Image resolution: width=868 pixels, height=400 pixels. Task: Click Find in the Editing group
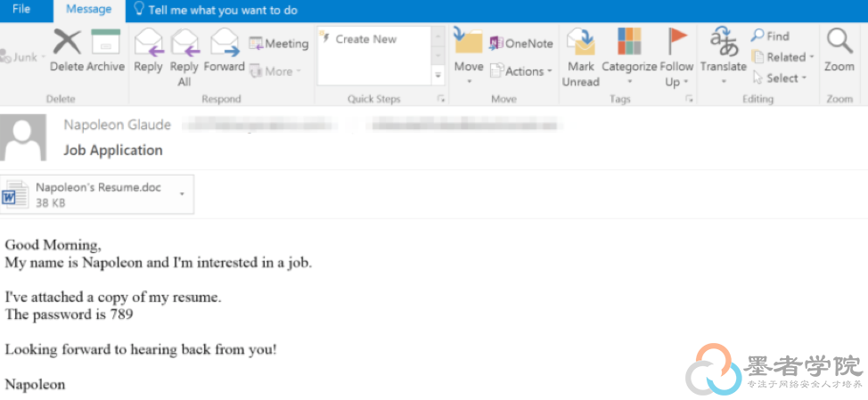point(770,36)
